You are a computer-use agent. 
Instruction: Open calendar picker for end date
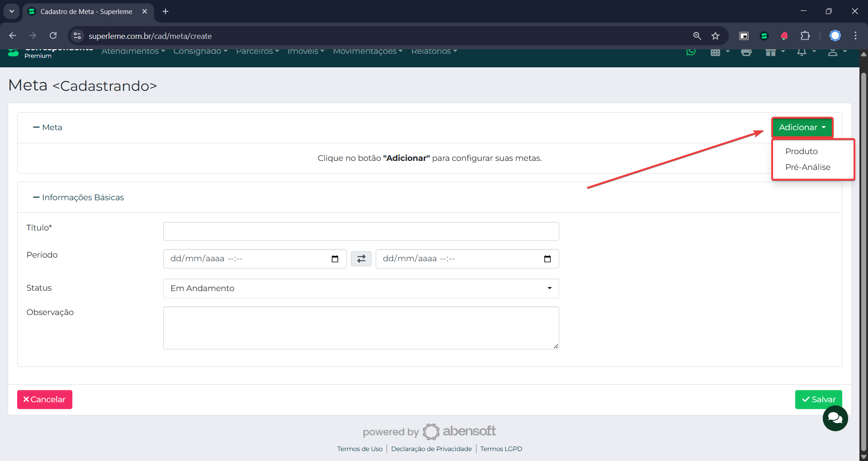pos(547,259)
